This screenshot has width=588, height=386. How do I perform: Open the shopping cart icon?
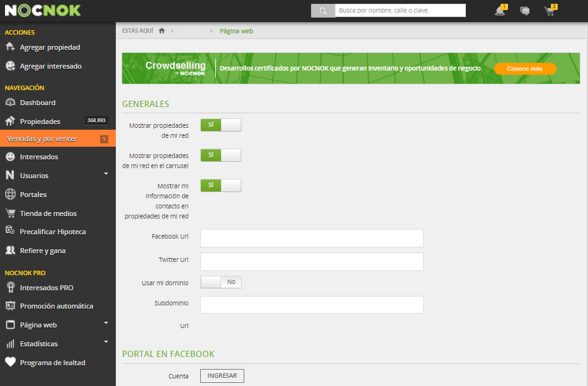coord(550,11)
